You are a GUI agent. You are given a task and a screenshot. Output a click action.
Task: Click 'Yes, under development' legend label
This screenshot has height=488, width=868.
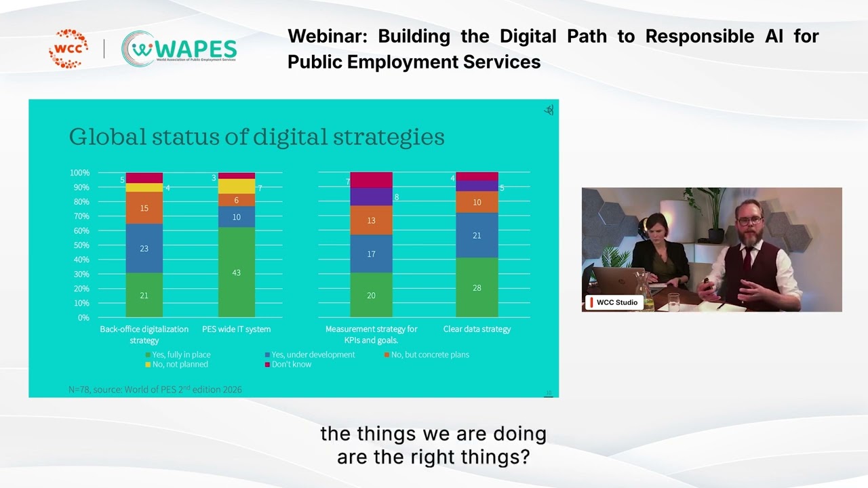click(x=313, y=354)
